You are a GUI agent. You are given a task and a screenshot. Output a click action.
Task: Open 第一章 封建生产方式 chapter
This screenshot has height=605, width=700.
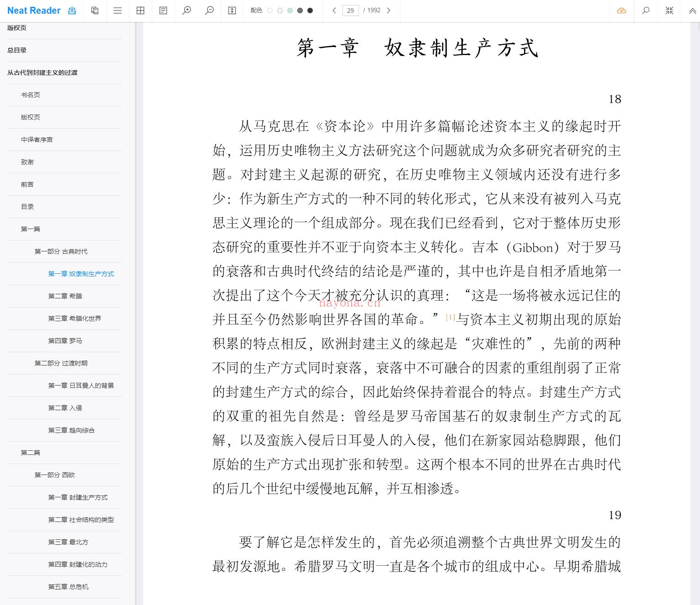(x=78, y=497)
